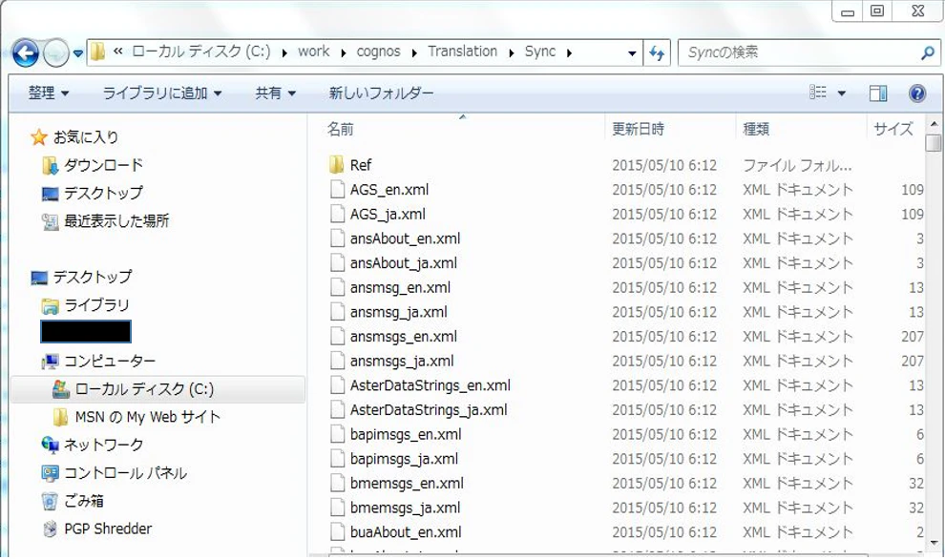
Task: Go back with the blue Back arrow
Action: click(x=26, y=53)
